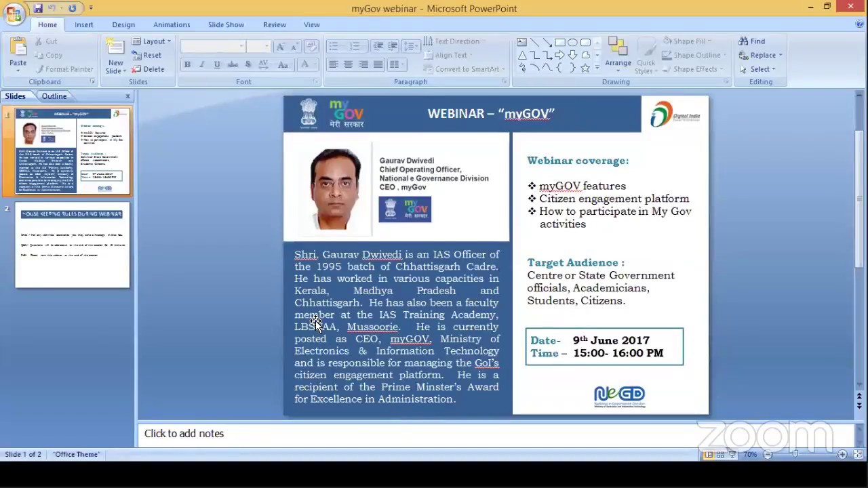Viewport: 868px width, 488px height.
Task: Start Slide Show from status bar
Action: pos(732,454)
